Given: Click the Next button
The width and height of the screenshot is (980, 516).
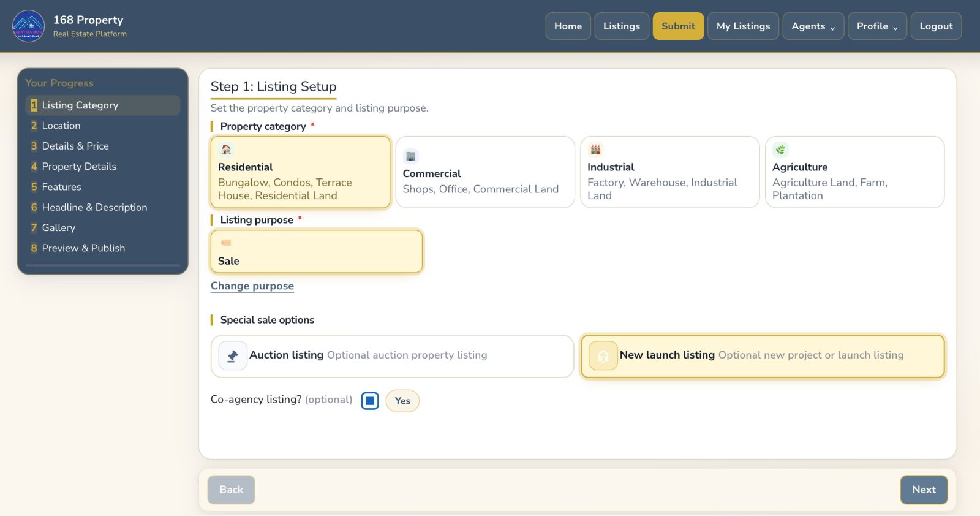Looking at the screenshot, I should (924, 490).
